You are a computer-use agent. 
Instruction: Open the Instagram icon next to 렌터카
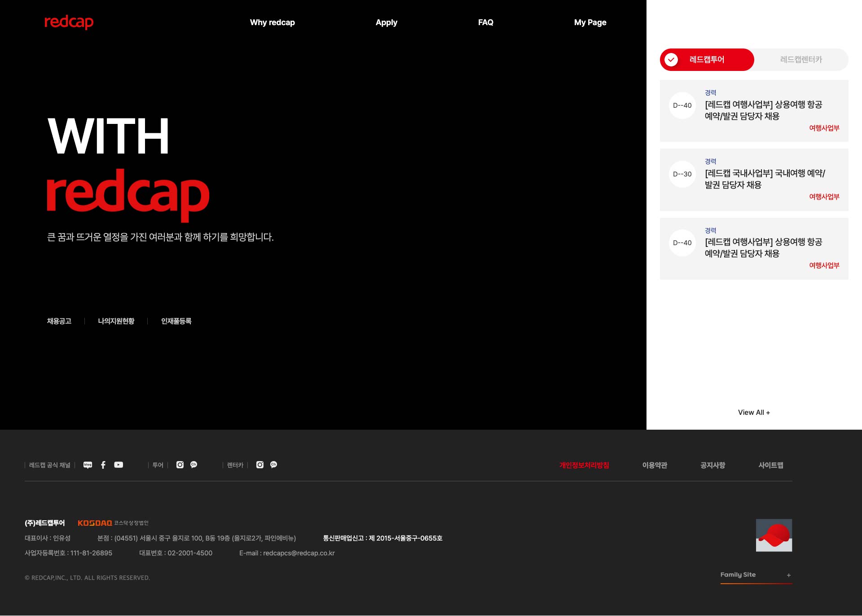(x=260, y=465)
